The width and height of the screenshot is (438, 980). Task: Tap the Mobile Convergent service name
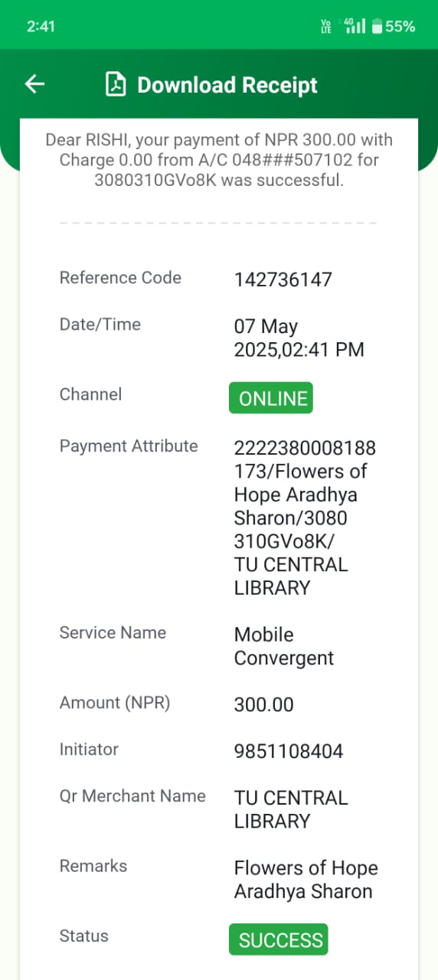[x=284, y=646]
